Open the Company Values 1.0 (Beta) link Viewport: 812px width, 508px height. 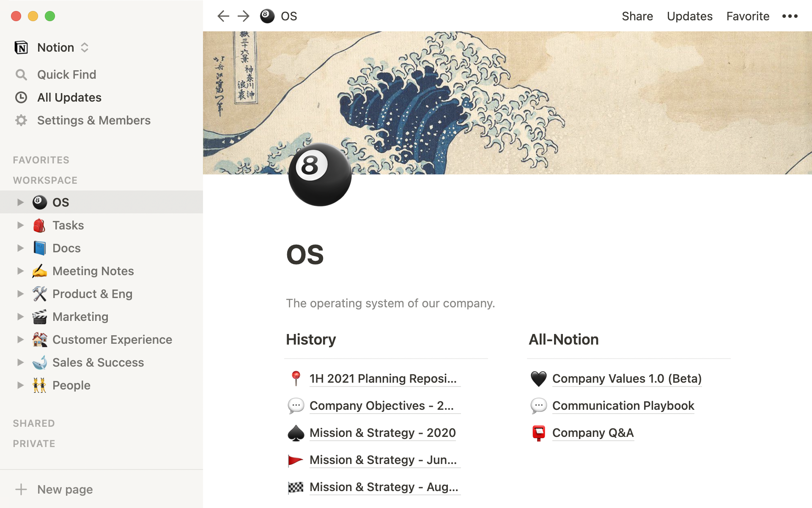pyautogui.click(x=626, y=378)
